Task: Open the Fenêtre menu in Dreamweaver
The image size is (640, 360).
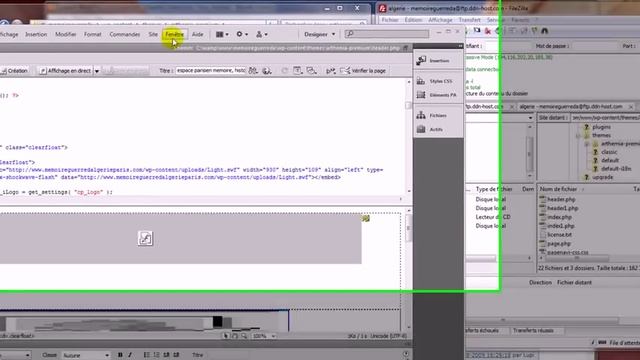Action: click(x=175, y=34)
